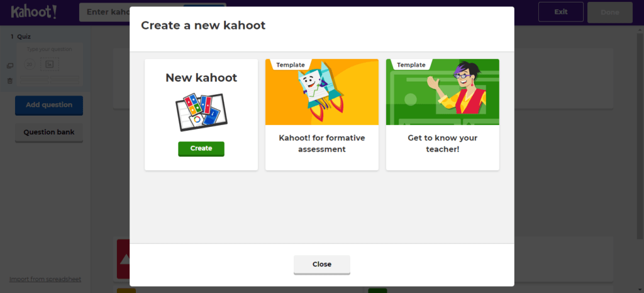Click the 20-second time limit circle
This screenshot has width=644, height=293.
pos(30,64)
